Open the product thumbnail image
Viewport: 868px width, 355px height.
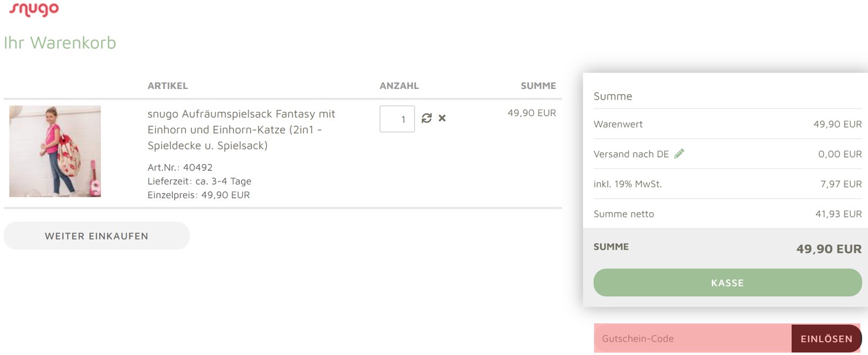[55, 151]
